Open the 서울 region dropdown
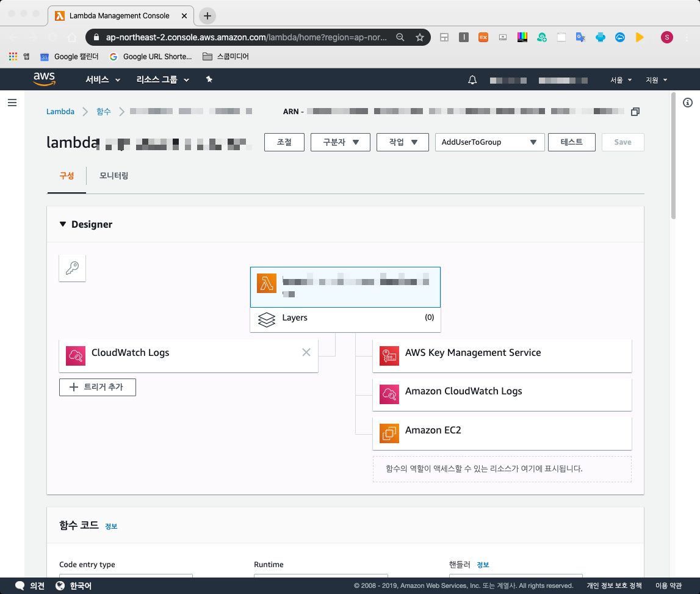Image resolution: width=700 pixels, height=594 pixels. [621, 80]
